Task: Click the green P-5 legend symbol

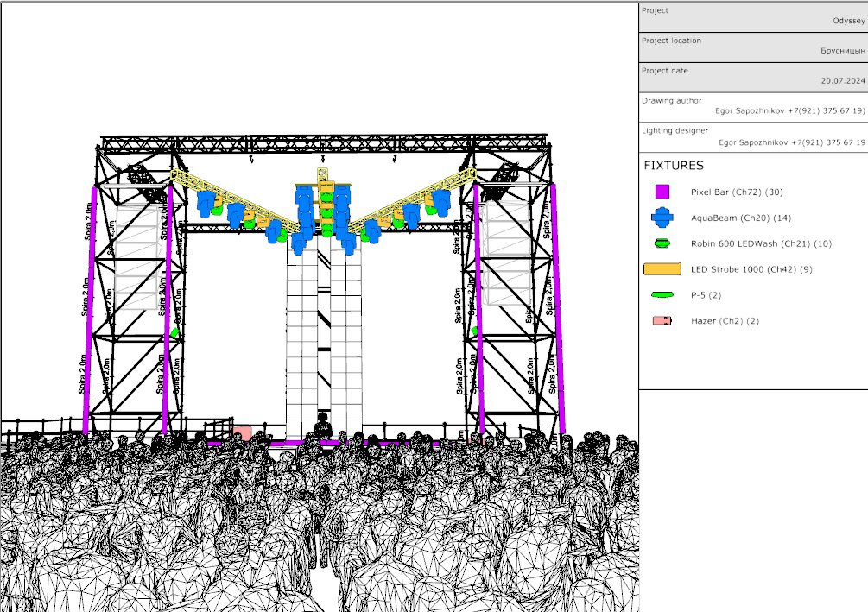Action: [x=662, y=295]
